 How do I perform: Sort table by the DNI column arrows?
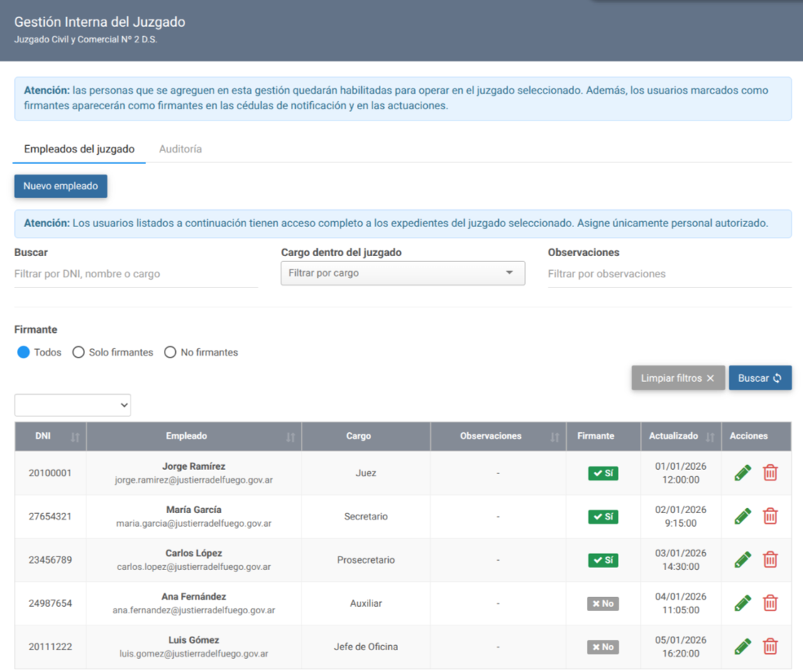(x=75, y=437)
